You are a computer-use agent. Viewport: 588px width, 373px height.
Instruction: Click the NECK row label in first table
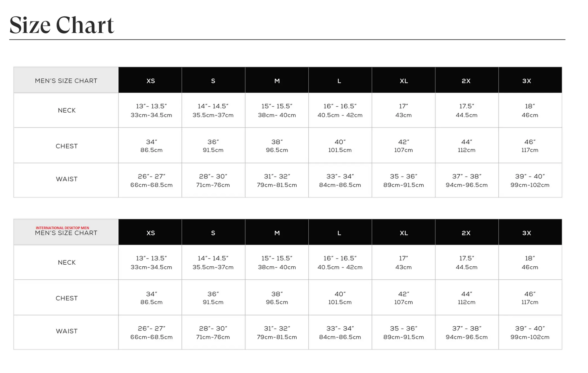(67, 110)
